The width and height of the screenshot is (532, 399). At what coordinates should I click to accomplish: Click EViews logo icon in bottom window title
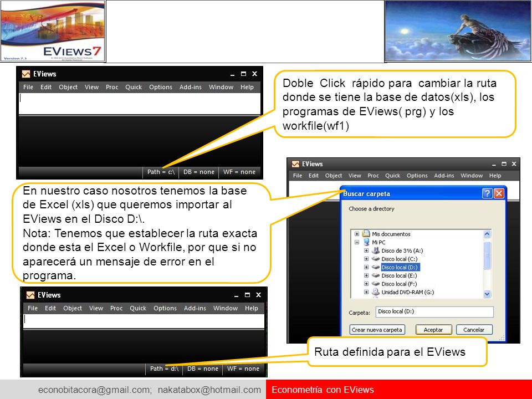pyautogui.click(x=30, y=295)
